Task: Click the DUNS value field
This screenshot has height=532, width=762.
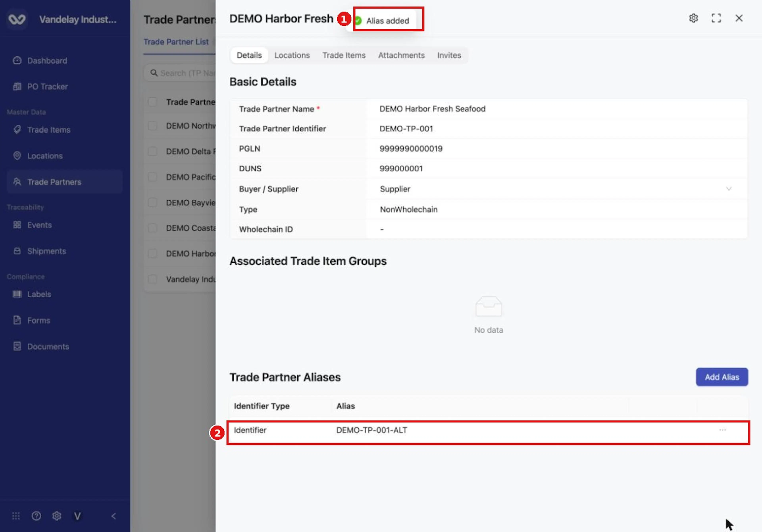Action: click(557, 168)
